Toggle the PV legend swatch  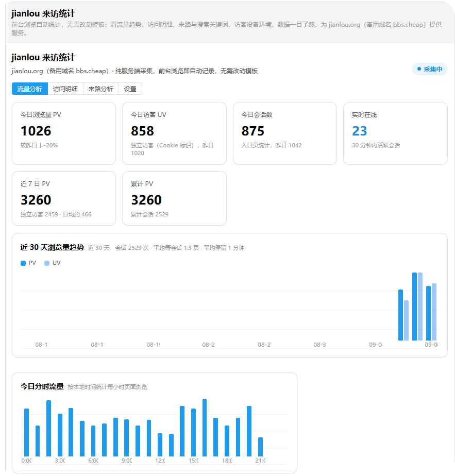pyautogui.click(x=23, y=263)
